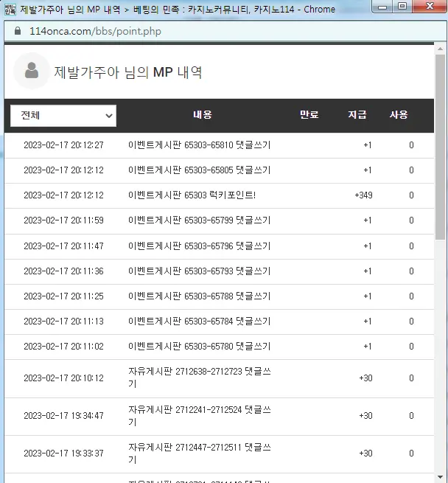
Task: Open the 전체 filter dropdown
Action: tap(63, 116)
